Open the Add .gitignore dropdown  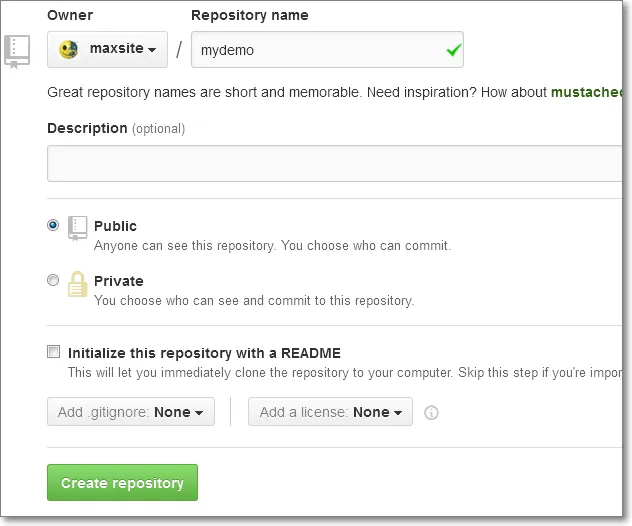pos(131,412)
